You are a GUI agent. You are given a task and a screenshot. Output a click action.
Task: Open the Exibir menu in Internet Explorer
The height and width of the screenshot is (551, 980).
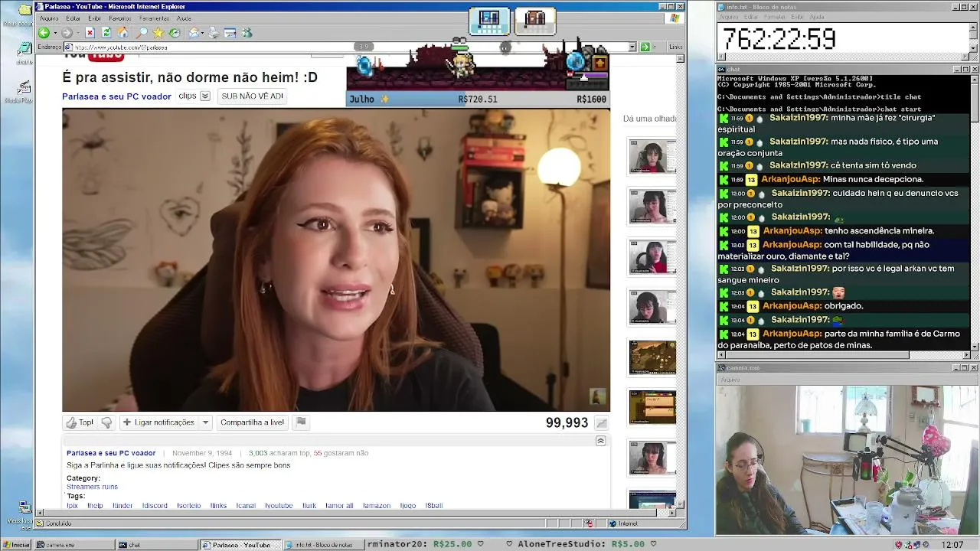click(x=94, y=18)
